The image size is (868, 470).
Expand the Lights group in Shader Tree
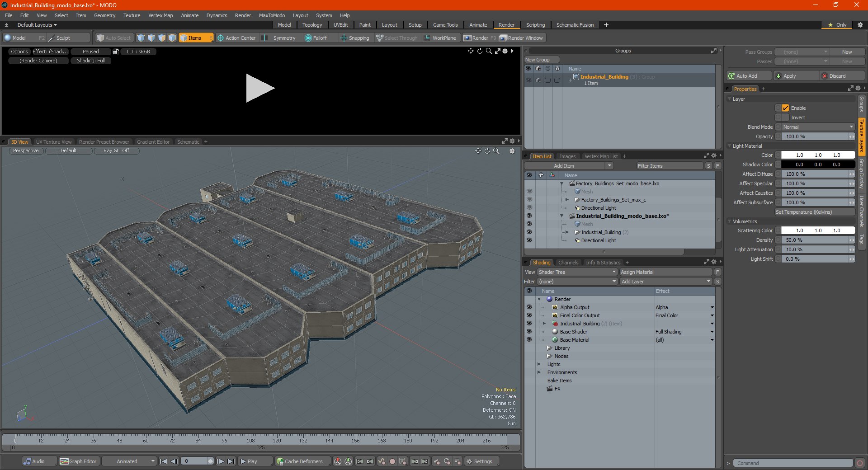539,364
